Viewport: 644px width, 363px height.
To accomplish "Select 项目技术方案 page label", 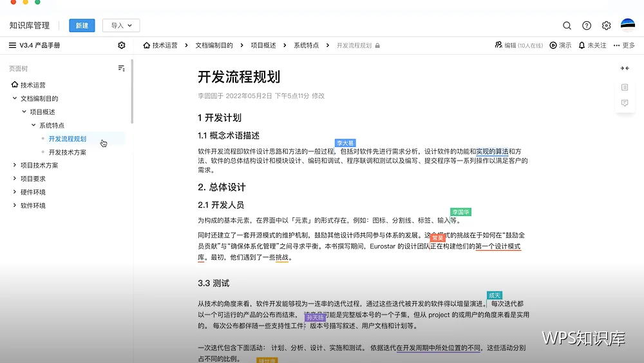I will click(39, 165).
